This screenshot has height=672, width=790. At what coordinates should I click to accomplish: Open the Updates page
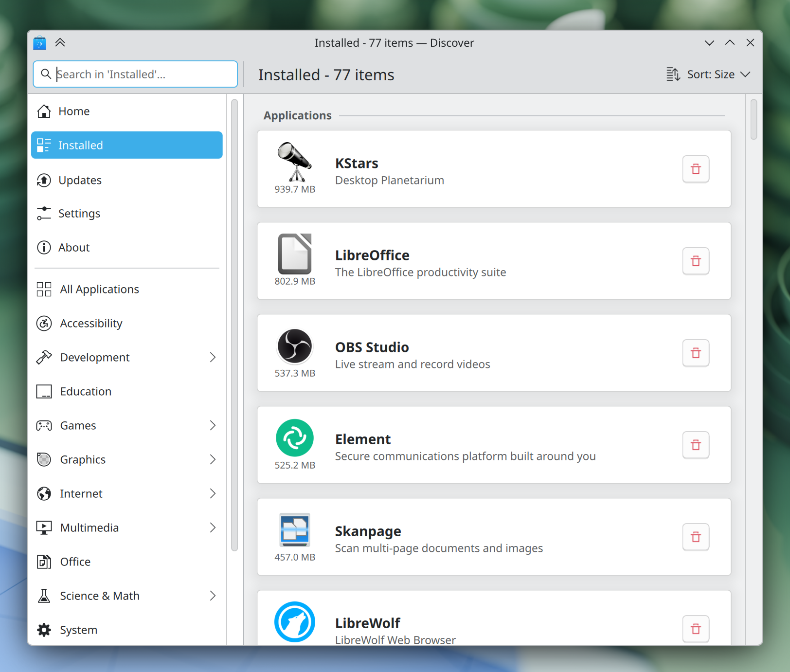pyautogui.click(x=127, y=180)
